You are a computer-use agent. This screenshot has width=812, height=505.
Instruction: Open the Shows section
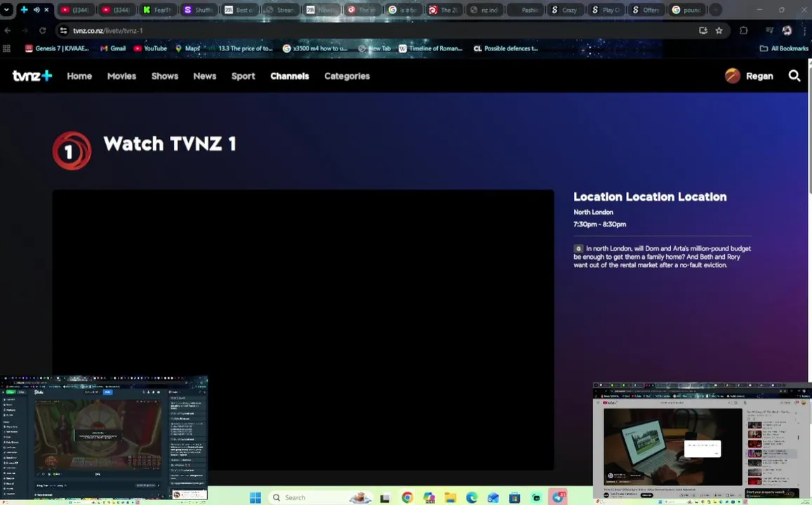165,76
